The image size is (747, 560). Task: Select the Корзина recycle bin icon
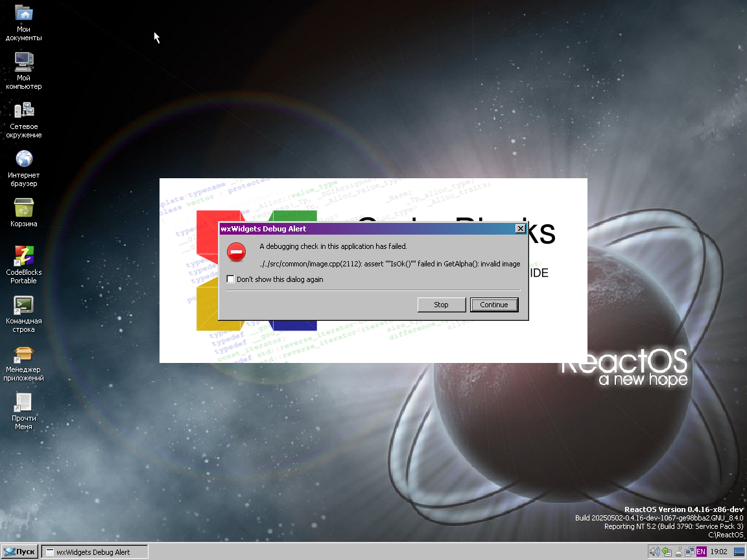point(23,213)
